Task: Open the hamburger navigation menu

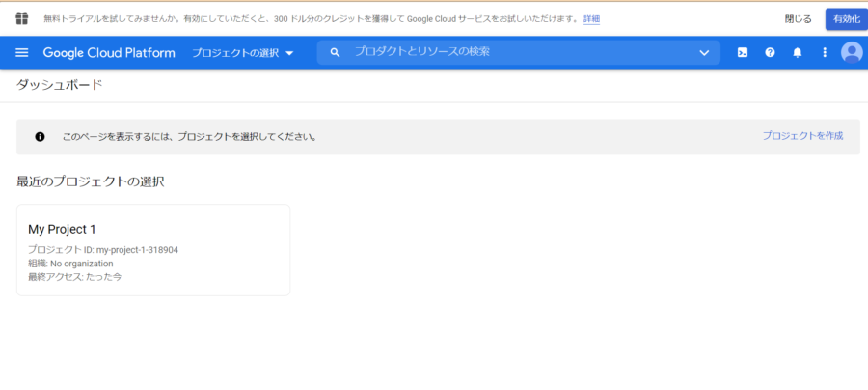Action: pyautogui.click(x=21, y=53)
